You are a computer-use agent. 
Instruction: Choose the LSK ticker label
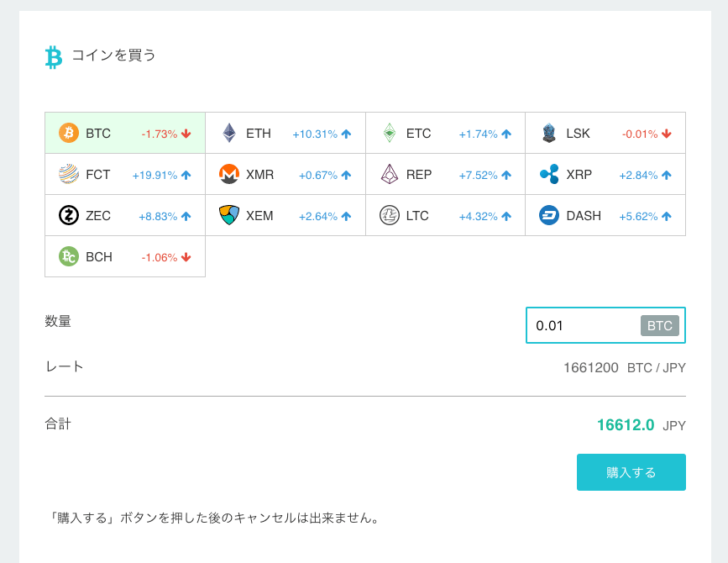pos(578,134)
